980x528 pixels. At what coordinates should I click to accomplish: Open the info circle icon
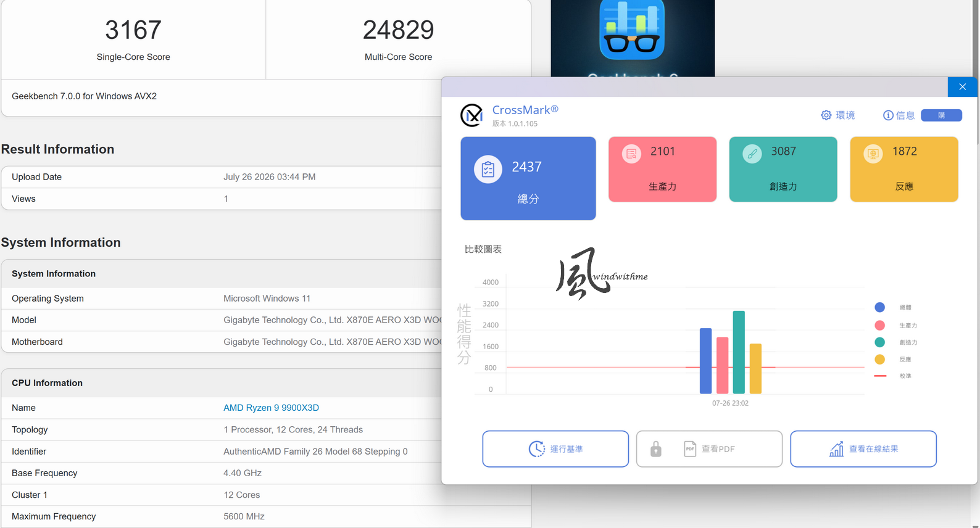(888, 115)
